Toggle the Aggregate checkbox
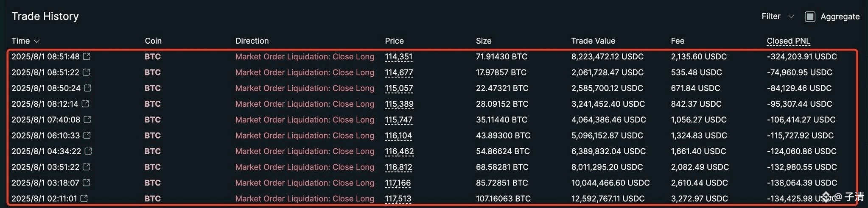Viewport: 868px width, 208px height. (810, 17)
